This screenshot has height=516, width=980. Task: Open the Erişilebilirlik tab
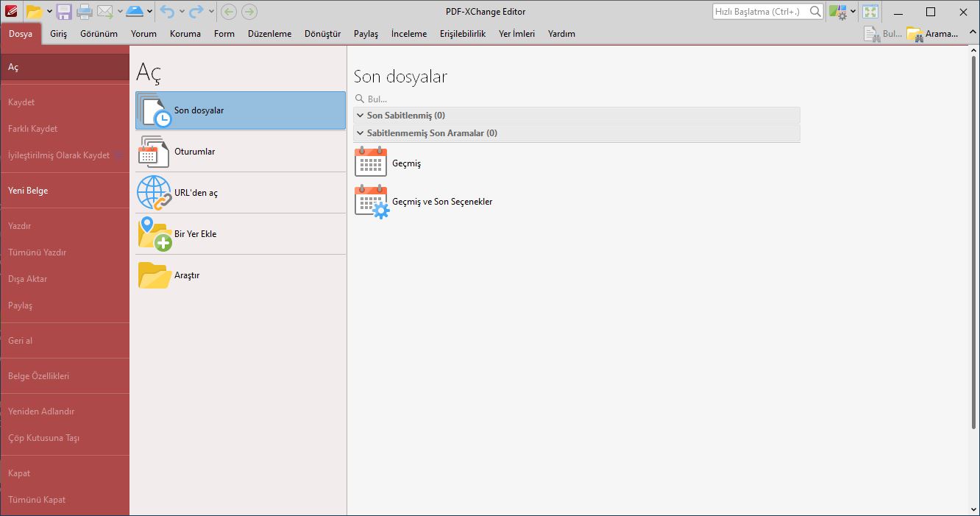(463, 34)
